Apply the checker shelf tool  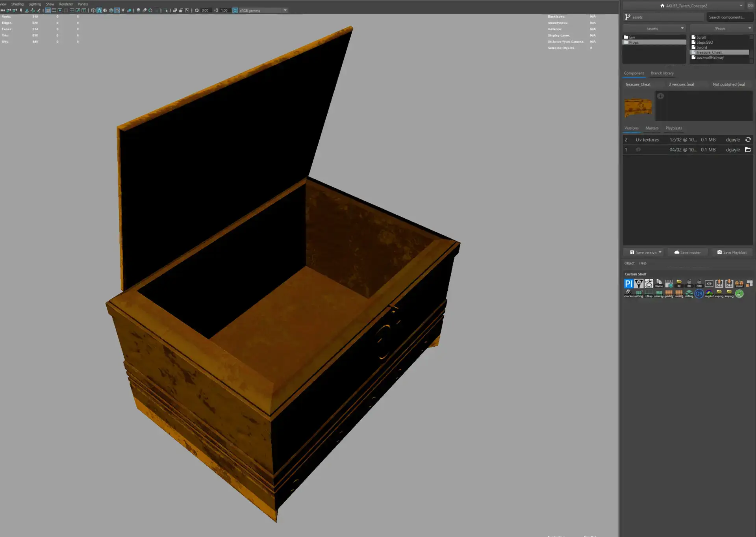(x=629, y=294)
